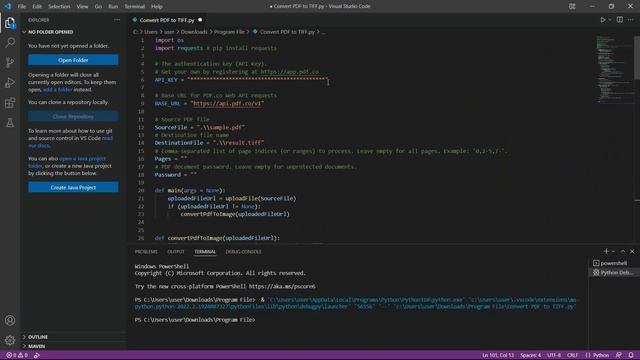
Task: Open Explorer Views and More Actions ellipsis
Action: point(117,20)
